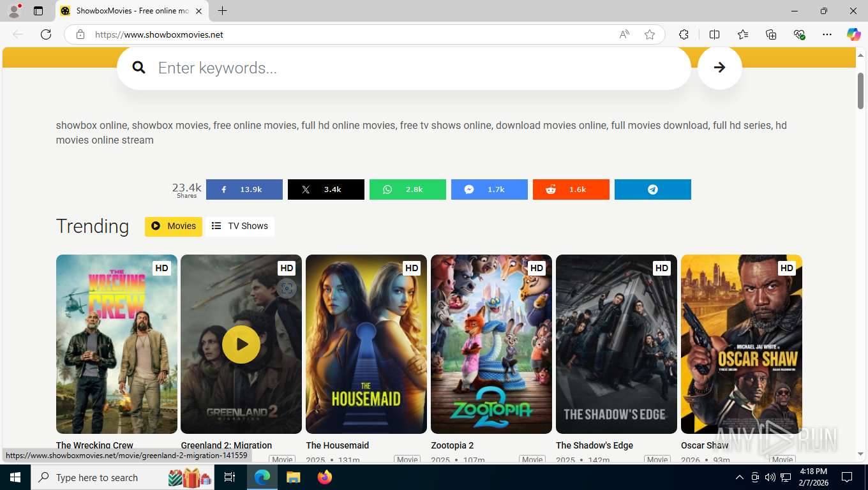Open The Housemaid poster
Screen dimensions: 868x490
(x=366, y=345)
